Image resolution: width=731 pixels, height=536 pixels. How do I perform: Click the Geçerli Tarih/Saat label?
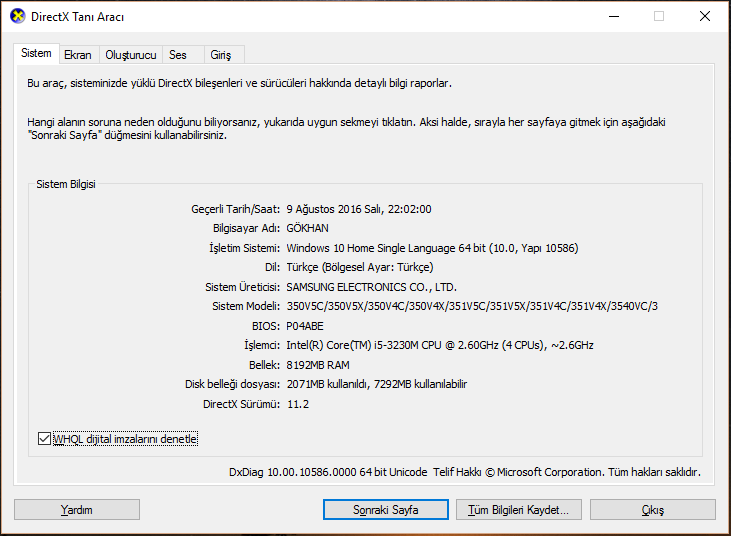235,209
